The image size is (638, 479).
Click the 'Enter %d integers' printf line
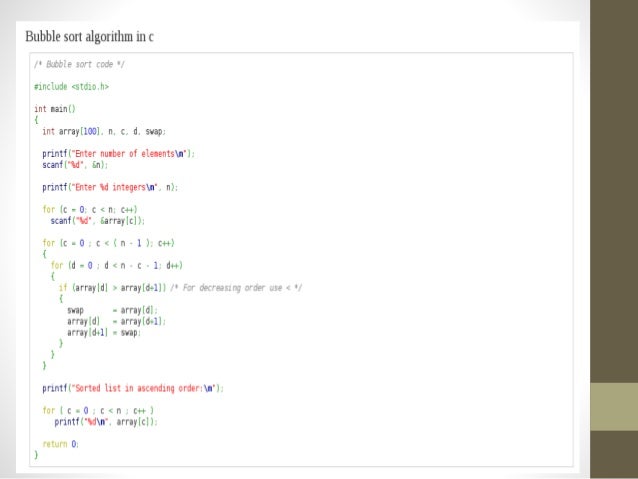click(x=110, y=187)
